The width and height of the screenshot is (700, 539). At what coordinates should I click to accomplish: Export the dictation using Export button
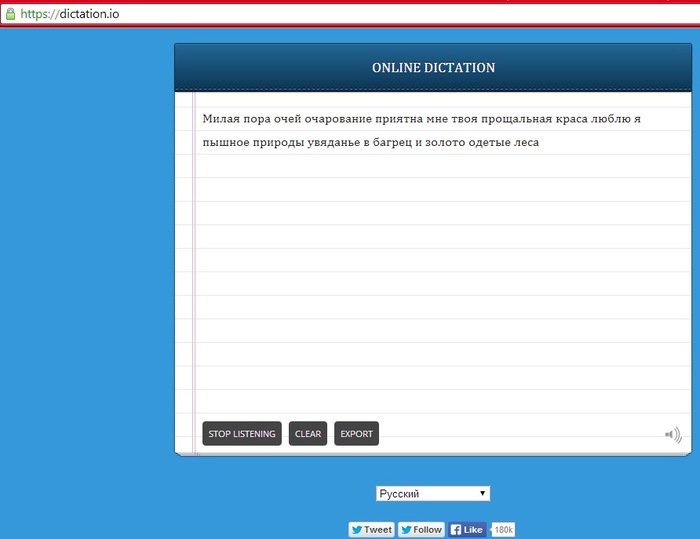pyautogui.click(x=356, y=434)
